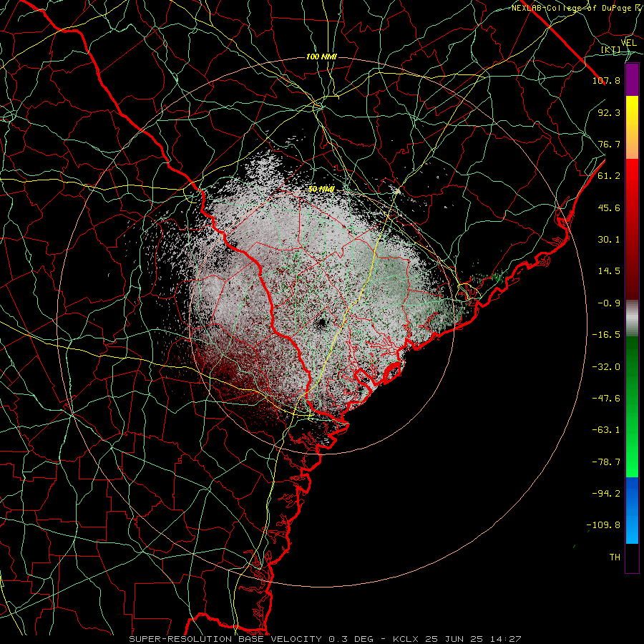
Task: Click the 50 NMI range ring label
Action: [x=321, y=189]
